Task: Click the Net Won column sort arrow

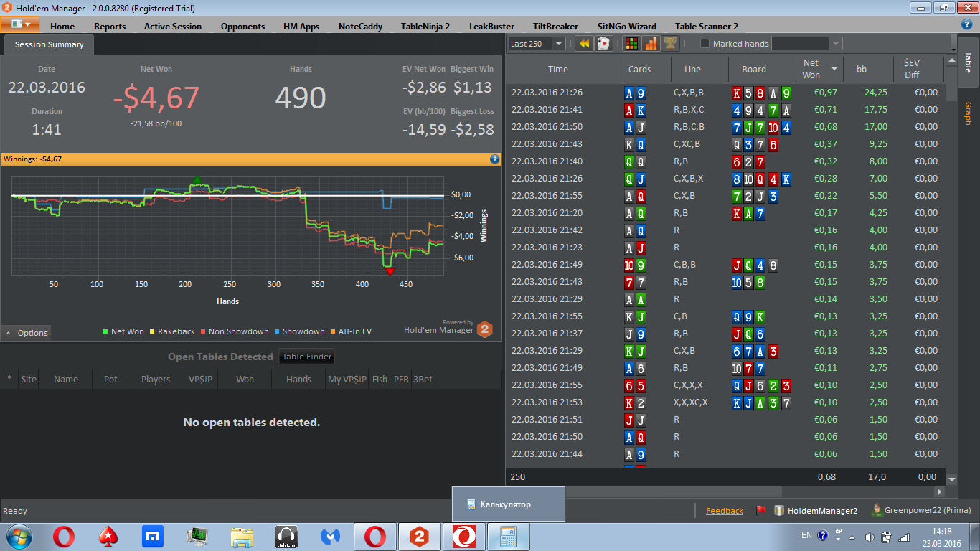Action: [834, 69]
